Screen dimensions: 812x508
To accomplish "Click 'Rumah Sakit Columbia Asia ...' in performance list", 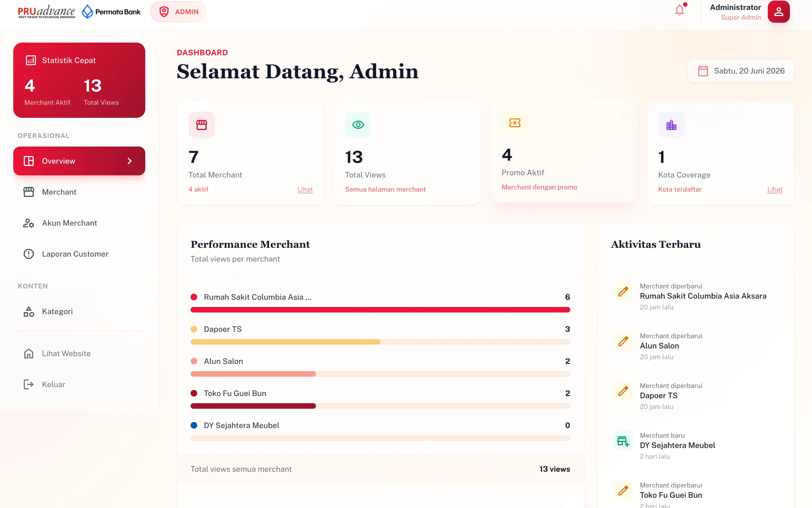I will coord(258,297).
